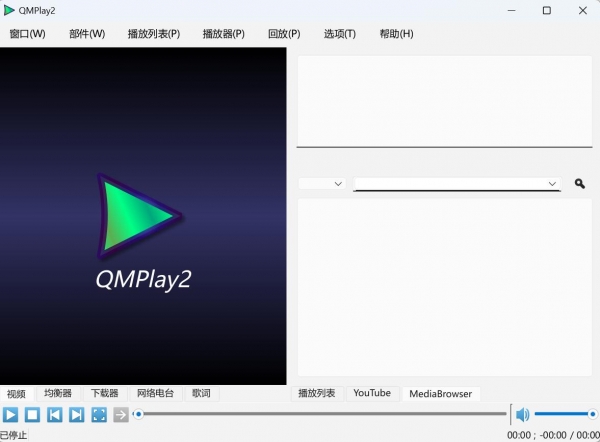
Task: Go to the previous track
Action: point(55,415)
